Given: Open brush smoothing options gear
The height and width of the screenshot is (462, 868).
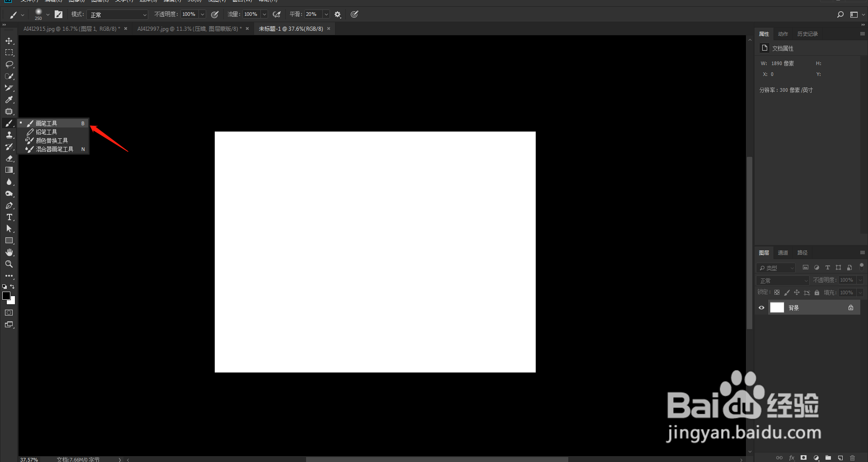Looking at the screenshot, I should pos(338,14).
